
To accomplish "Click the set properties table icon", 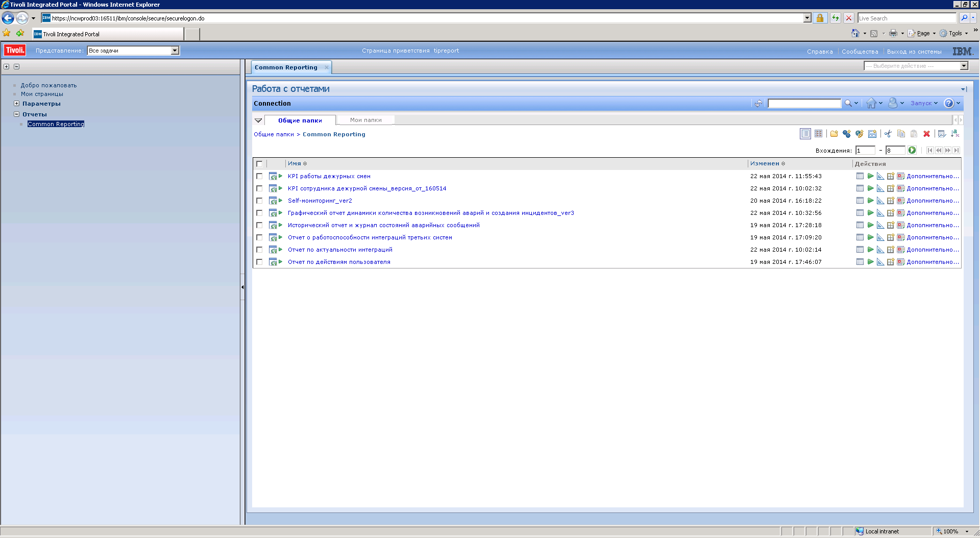I will coord(942,134).
